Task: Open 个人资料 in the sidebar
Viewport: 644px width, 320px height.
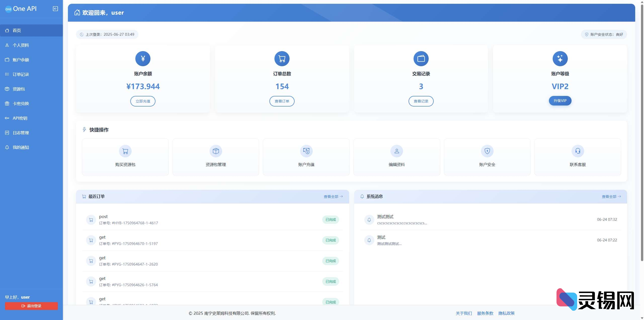Action: pyautogui.click(x=21, y=45)
